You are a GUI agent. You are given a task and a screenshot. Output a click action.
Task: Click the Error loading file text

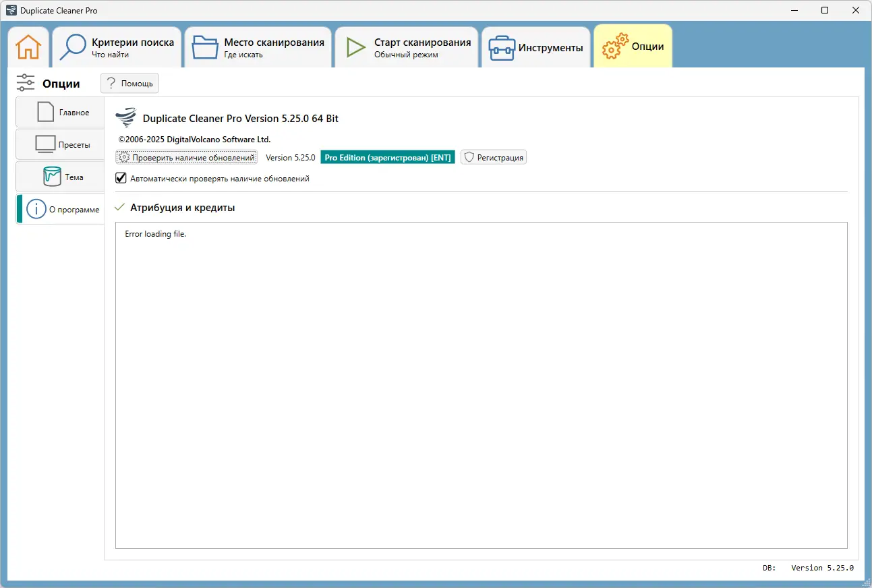click(155, 234)
